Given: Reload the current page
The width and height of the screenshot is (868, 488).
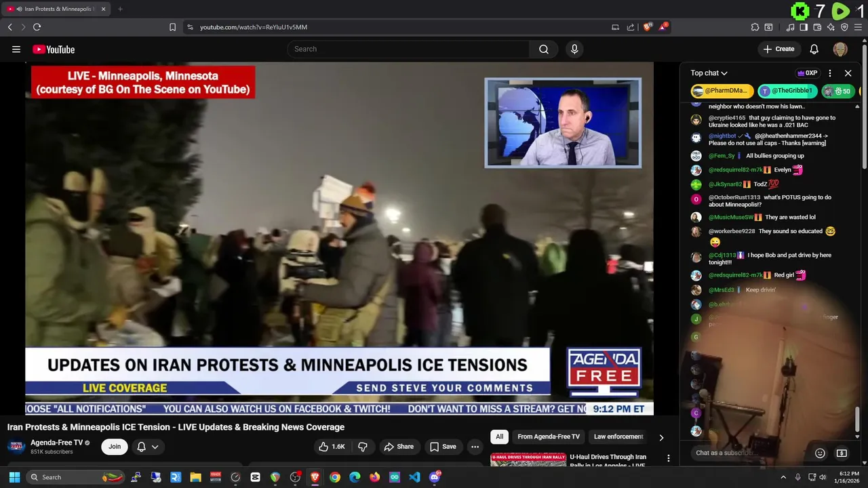Looking at the screenshot, I should 37,27.
